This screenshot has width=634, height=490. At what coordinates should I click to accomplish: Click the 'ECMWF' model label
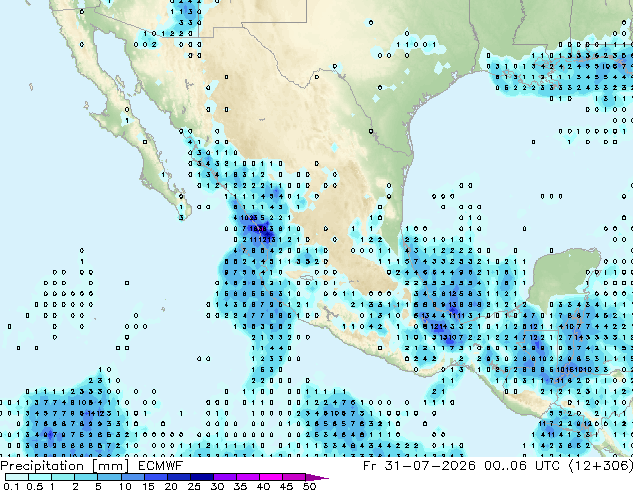tap(161, 466)
